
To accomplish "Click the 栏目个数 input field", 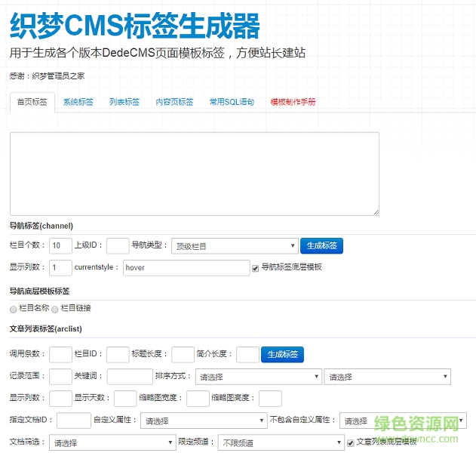I will (60, 245).
